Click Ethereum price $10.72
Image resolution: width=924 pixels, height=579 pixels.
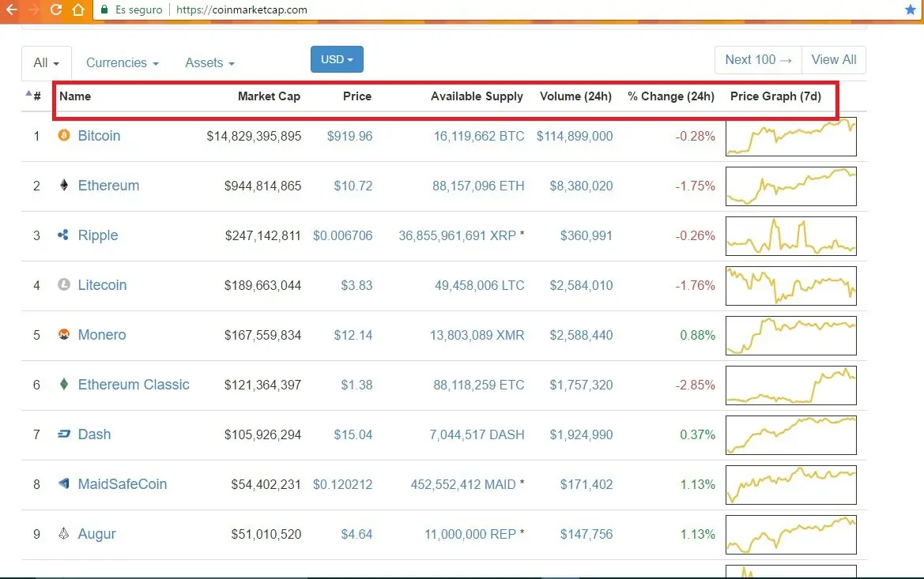(353, 186)
